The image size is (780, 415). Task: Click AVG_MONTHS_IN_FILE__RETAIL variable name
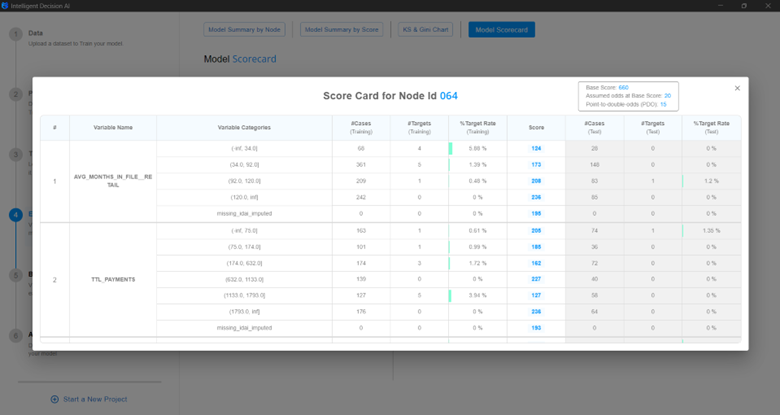(113, 181)
